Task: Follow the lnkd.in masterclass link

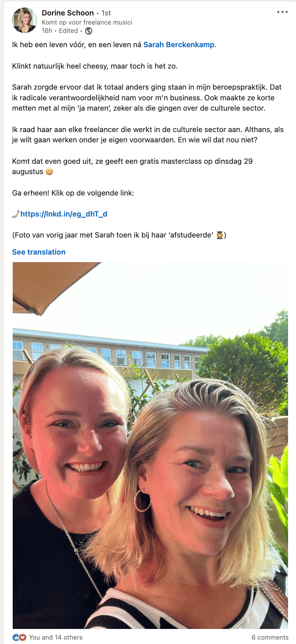Action: [64, 214]
